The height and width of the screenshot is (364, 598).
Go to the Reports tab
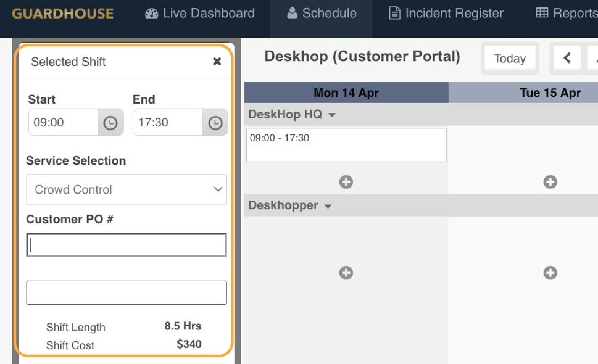(567, 14)
